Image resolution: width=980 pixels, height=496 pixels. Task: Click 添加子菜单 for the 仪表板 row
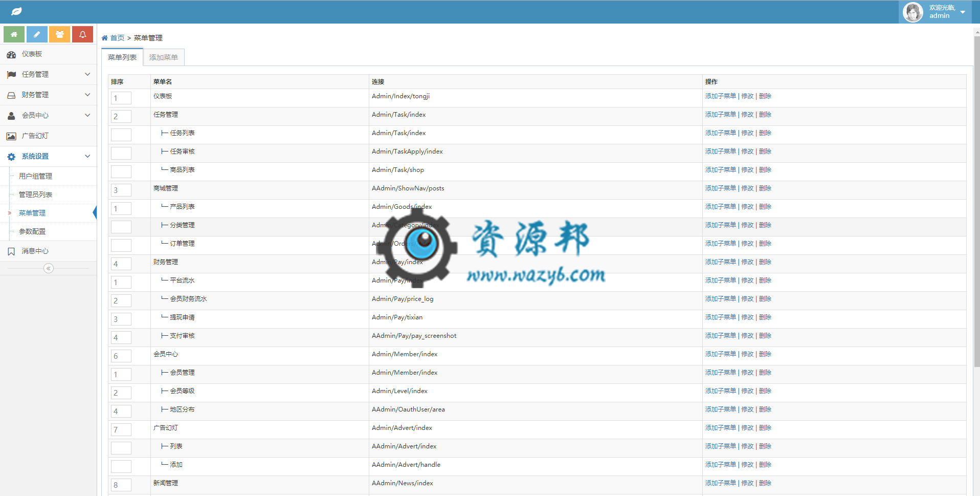[x=721, y=96]
